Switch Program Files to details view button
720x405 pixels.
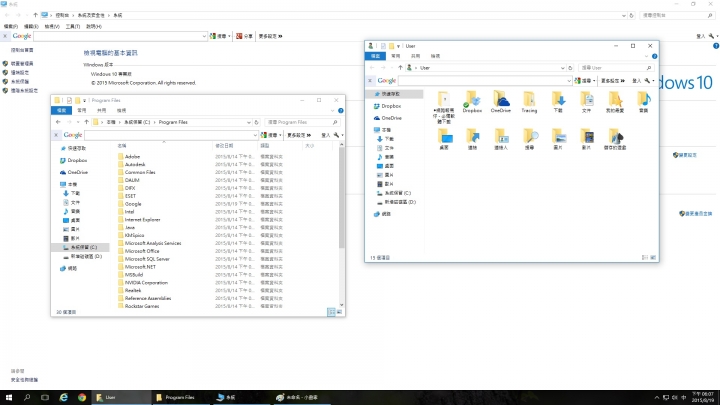pos(331,312)
